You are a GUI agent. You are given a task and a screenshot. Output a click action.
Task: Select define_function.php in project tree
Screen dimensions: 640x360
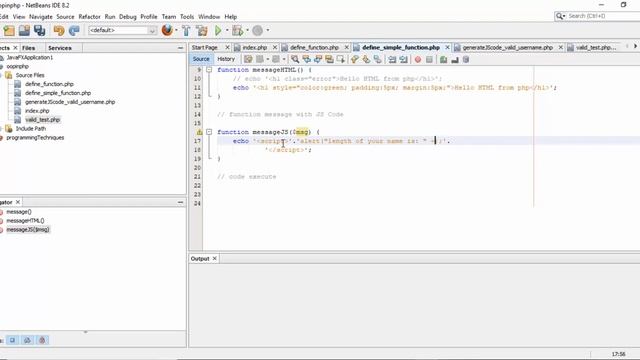[x=49, y=84]
